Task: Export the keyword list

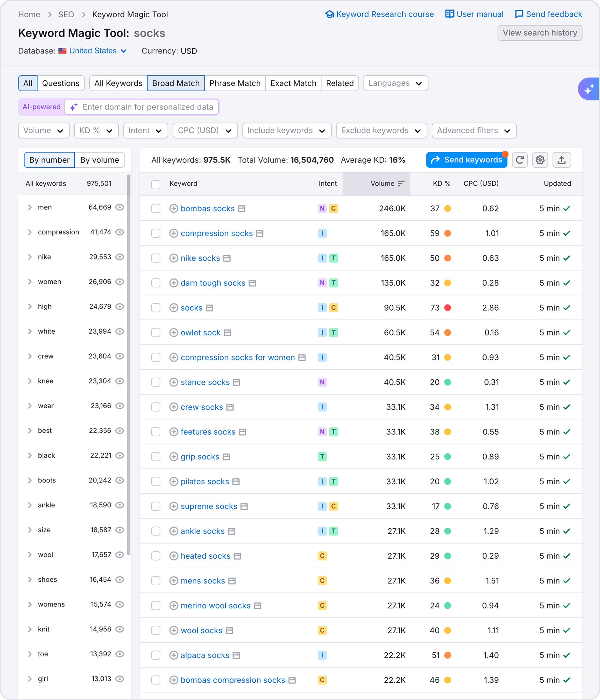Action: pos(562,160)
